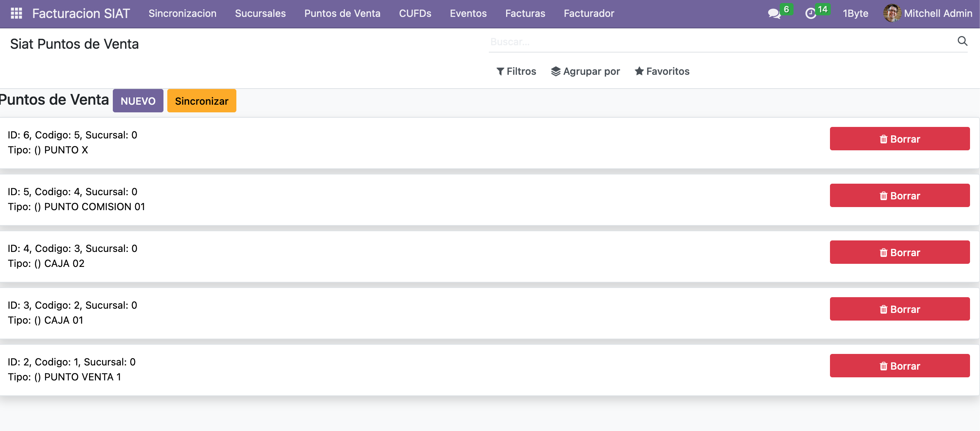Click Borrar for PUNTO COMISION 01
Screen dimensions: 980x431
[x=899, y=196]
